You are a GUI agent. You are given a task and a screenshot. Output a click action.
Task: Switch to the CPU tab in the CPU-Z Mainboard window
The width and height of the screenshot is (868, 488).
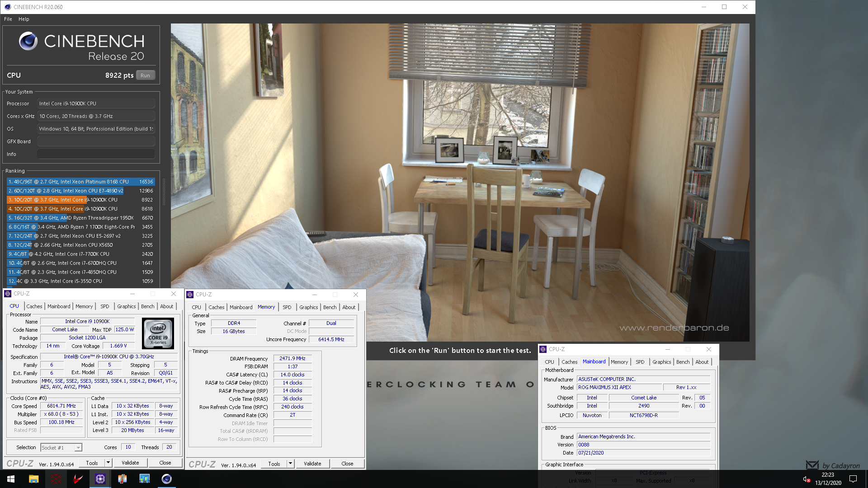pyautogui.click(x=549, y=362)
